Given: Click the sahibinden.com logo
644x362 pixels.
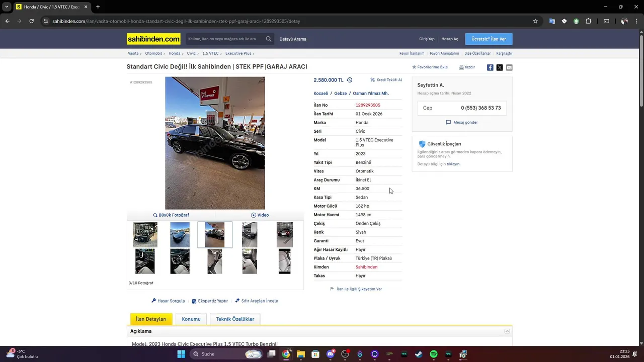Looking at the screenshot, I should coord(153,39).
